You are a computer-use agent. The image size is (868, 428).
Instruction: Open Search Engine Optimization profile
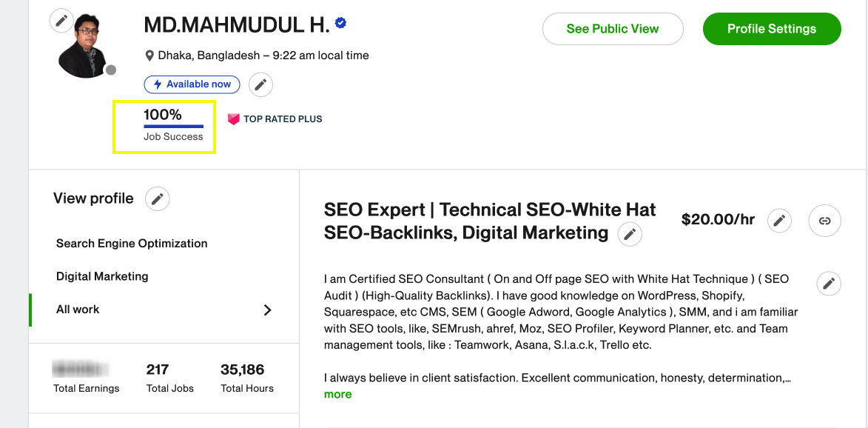132,244
